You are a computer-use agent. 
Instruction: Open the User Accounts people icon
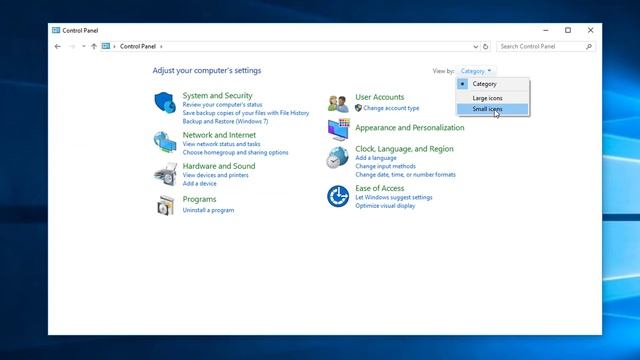tap(338, 104)
